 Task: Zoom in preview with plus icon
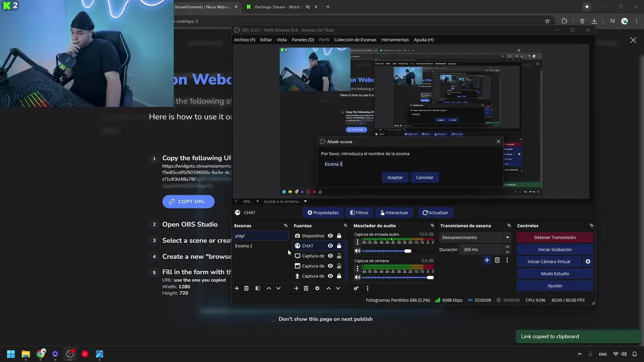click(x=257, y=202)
